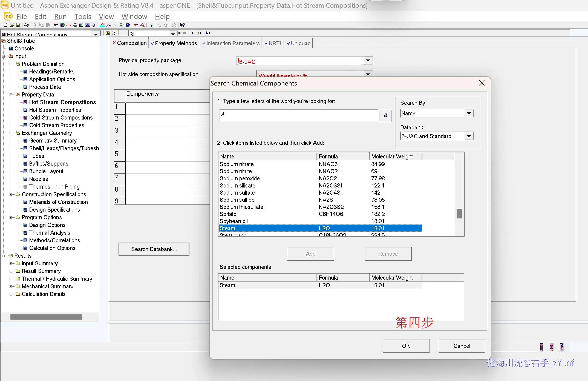This screenshot has width=588, height=381.
Task: Click the What's This help cursor icon
Action: point(182,25)
